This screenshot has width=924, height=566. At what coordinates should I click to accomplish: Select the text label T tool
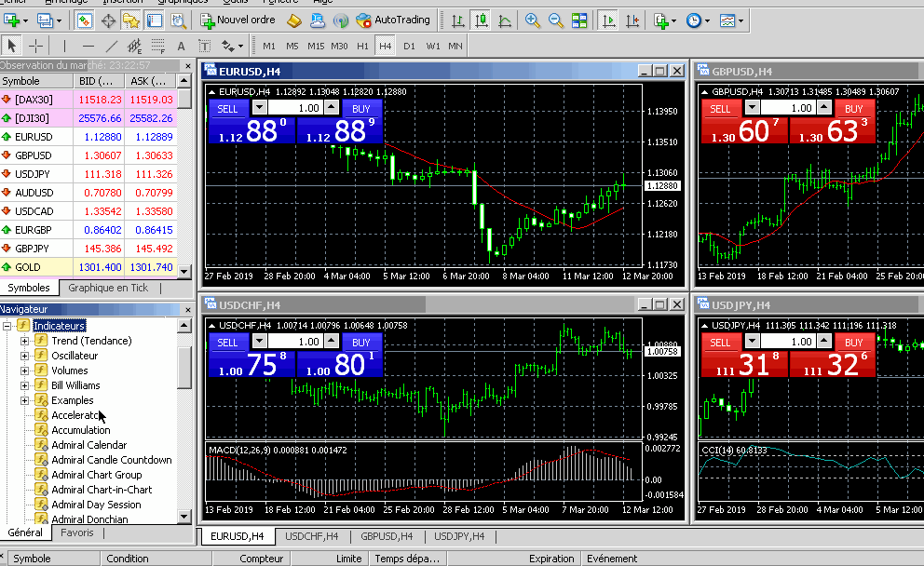click(x=205, y=46)
